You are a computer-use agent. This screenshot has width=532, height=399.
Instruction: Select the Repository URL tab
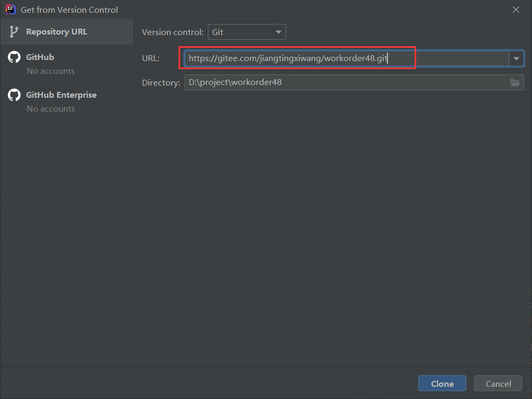[67, 32]
